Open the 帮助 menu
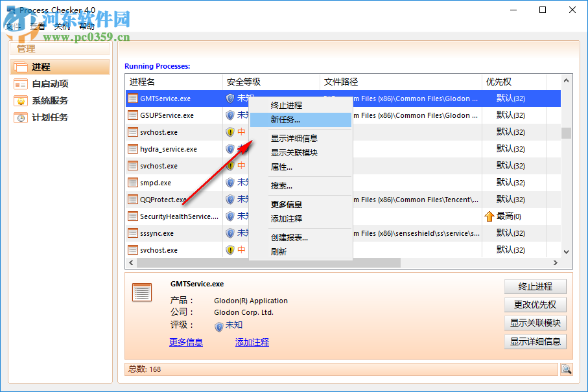 (86, 26)
